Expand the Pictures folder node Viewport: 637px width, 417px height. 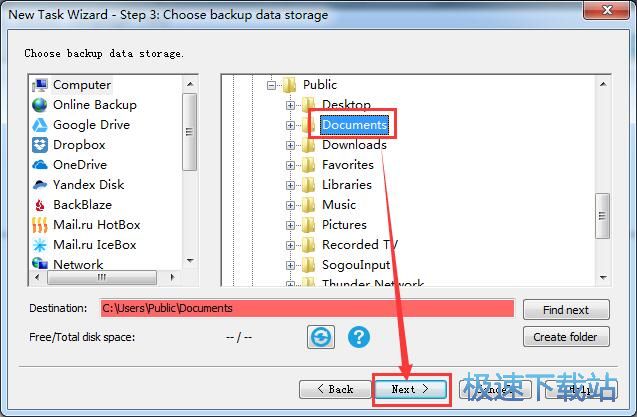tap(290, 225)
